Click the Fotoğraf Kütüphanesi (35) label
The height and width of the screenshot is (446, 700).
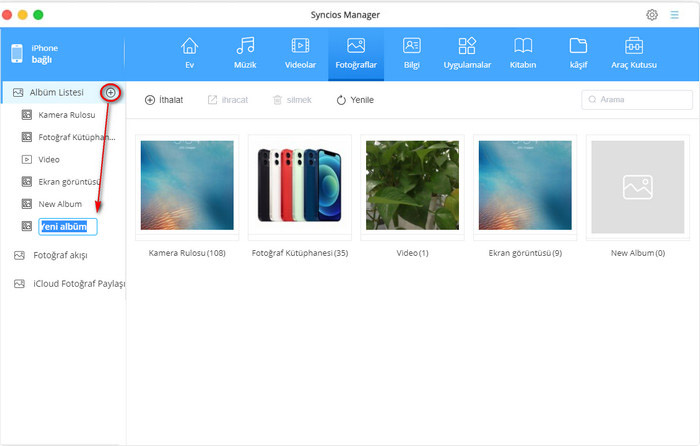300,253
